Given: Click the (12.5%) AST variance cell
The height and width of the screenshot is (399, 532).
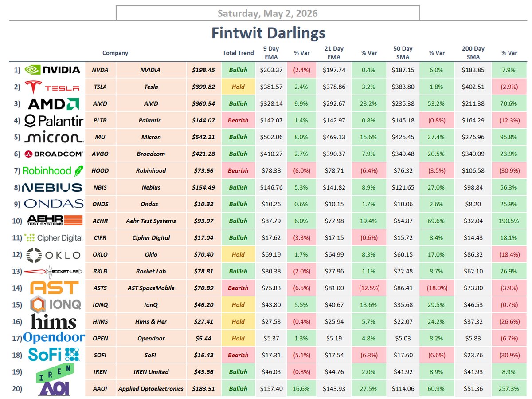Looking at the screenshot, I should pyautogui.click(x=369, y=288).
